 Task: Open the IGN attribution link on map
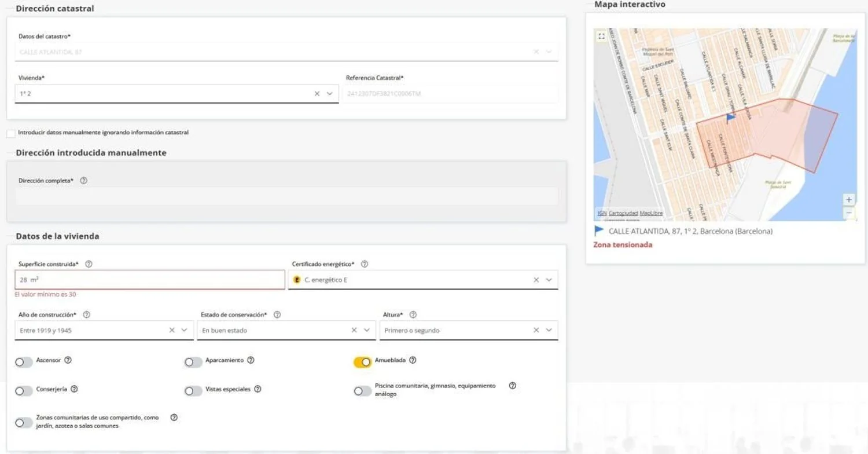click(x=602, y=213)
